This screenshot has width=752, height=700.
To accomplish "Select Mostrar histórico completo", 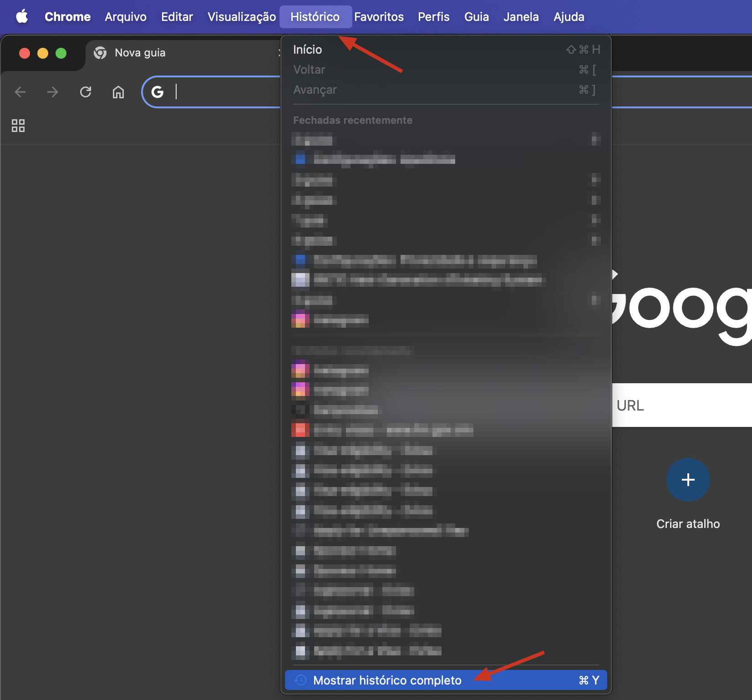I will tap(387, 680).
